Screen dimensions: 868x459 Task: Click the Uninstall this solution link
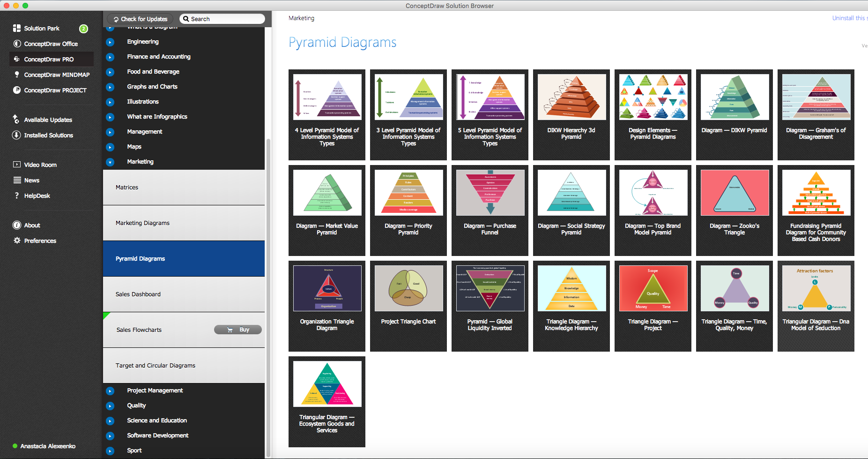[x=850, y=18]
